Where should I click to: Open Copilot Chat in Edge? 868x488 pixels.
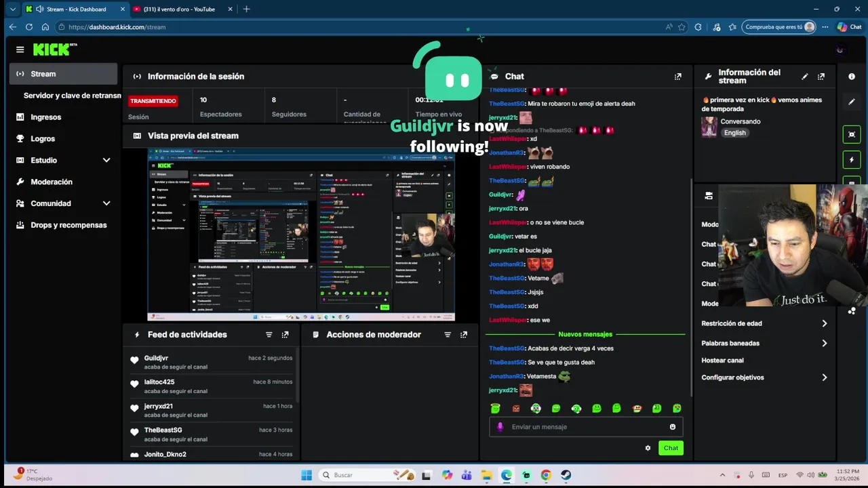[849, 27]
